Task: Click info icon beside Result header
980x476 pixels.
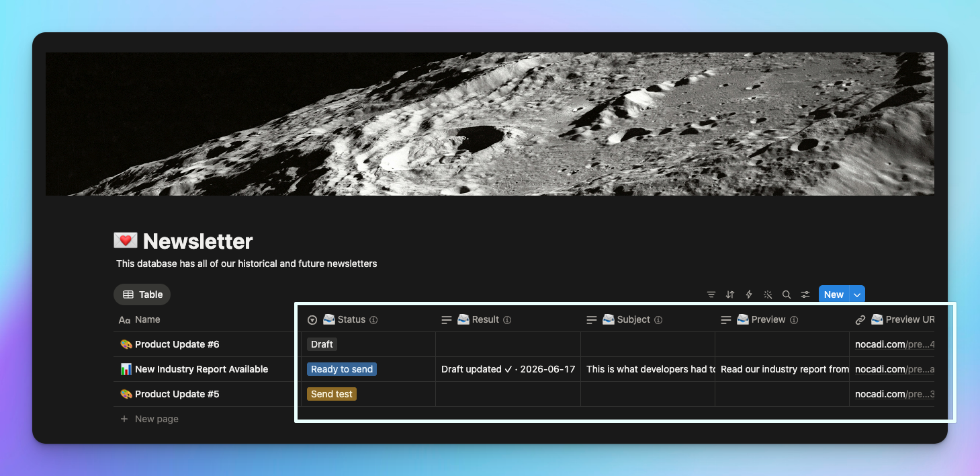Action: [x=507, y=320]
